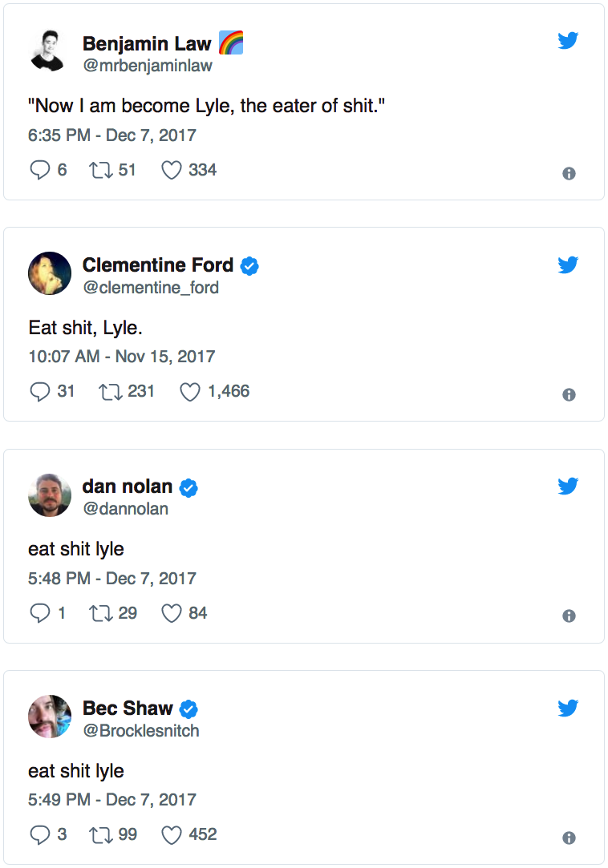The image size is (608, 868).
Task: Visit the @clementine_ford handle
Action: (x=150, y=287)
